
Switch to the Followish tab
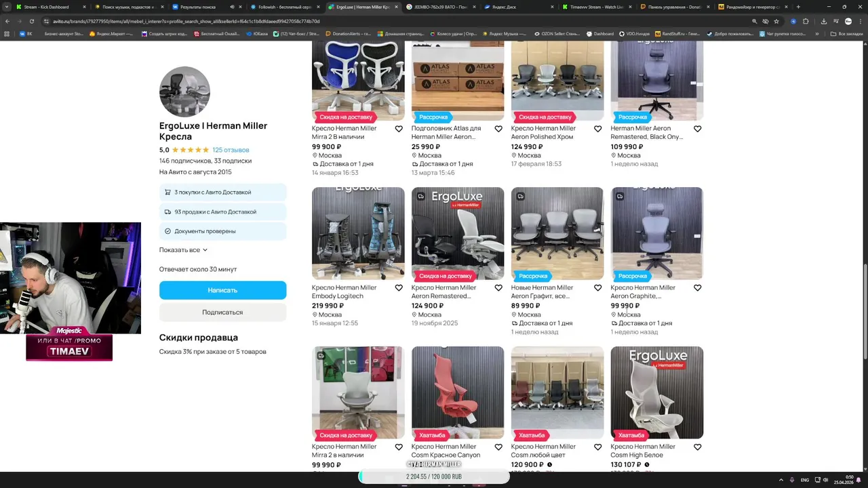point(285,7)
